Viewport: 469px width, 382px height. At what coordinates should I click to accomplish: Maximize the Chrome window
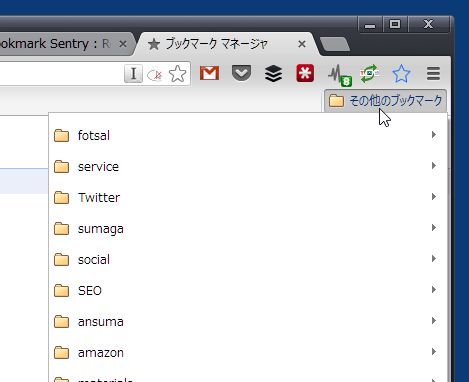[395, 24]
